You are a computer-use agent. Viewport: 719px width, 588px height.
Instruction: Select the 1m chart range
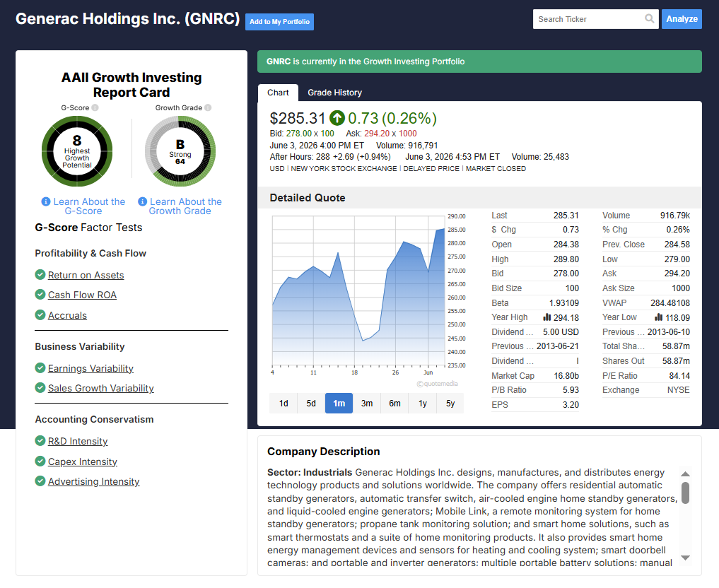[x=339, y=404]
